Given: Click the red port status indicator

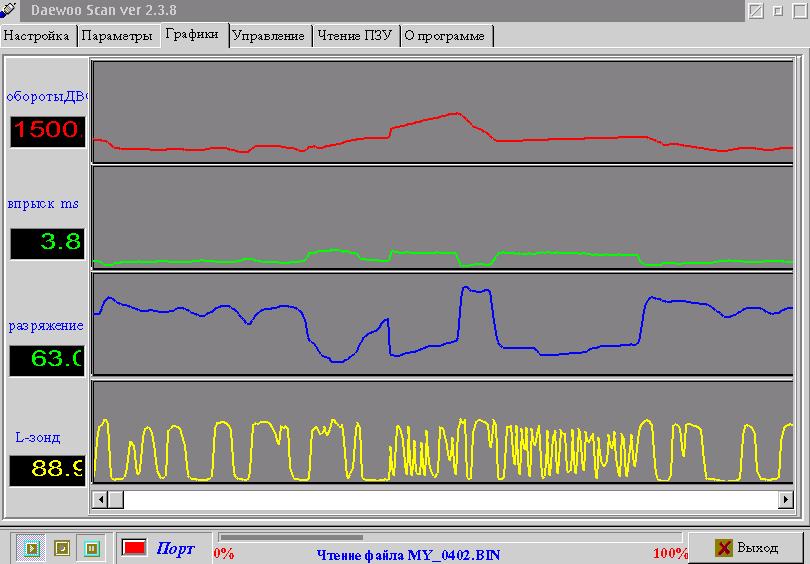Looking at the screenshot, I should [134, 548].
